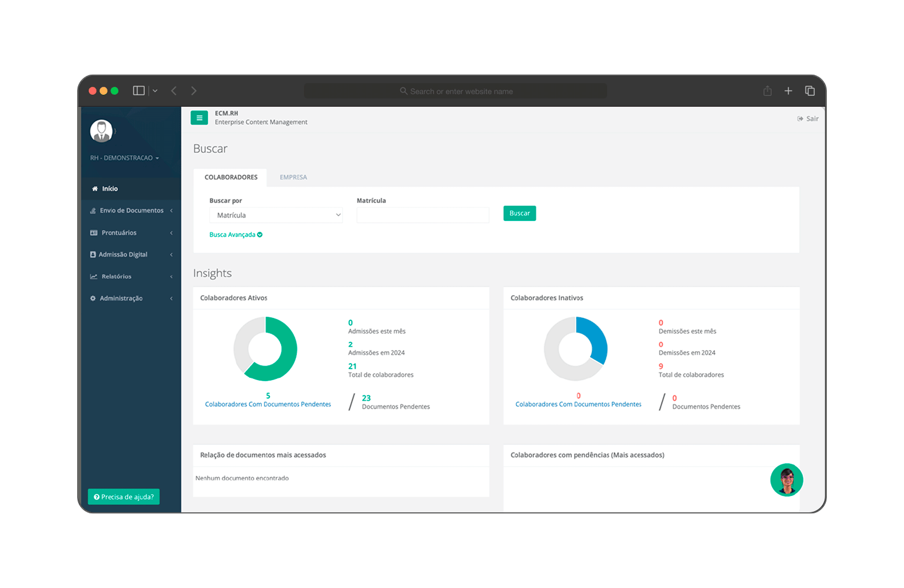Toggle the browser sidebar icon
The height and width of the screenshot is (588, 904).
pyautogui.click(x=139, y=91)
